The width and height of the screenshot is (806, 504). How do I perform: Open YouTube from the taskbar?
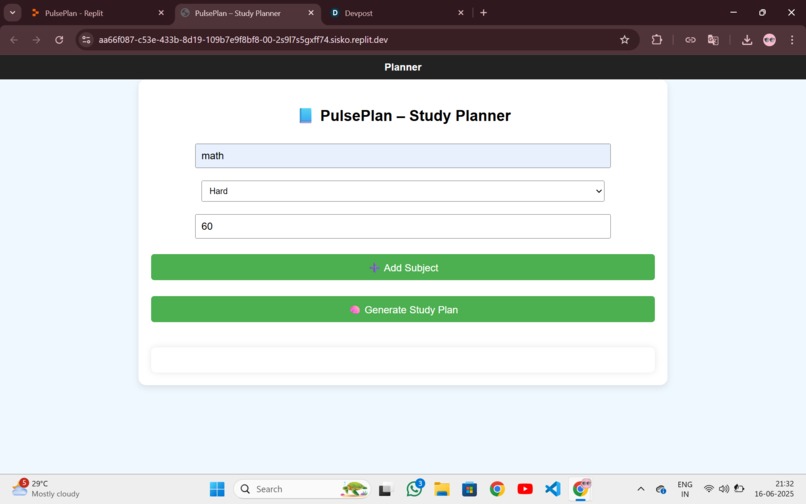(x=525, y=489)
